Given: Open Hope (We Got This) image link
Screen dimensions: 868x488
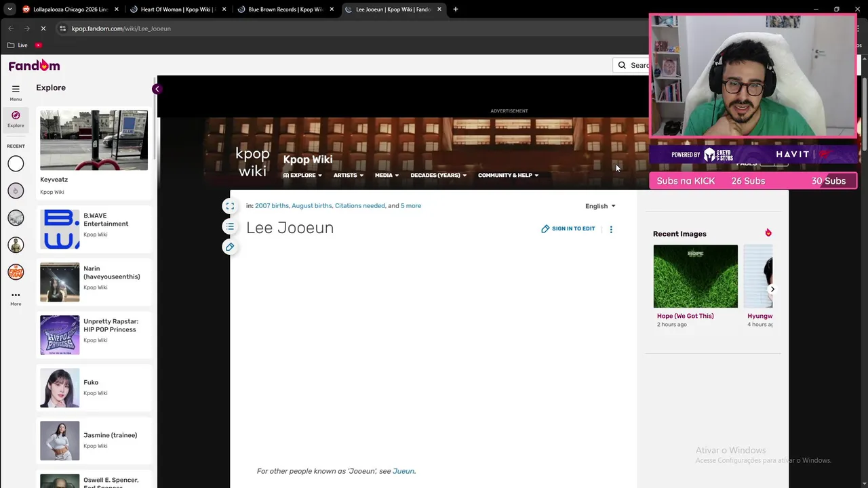Looking at the screenshot, I should point(685,316).
